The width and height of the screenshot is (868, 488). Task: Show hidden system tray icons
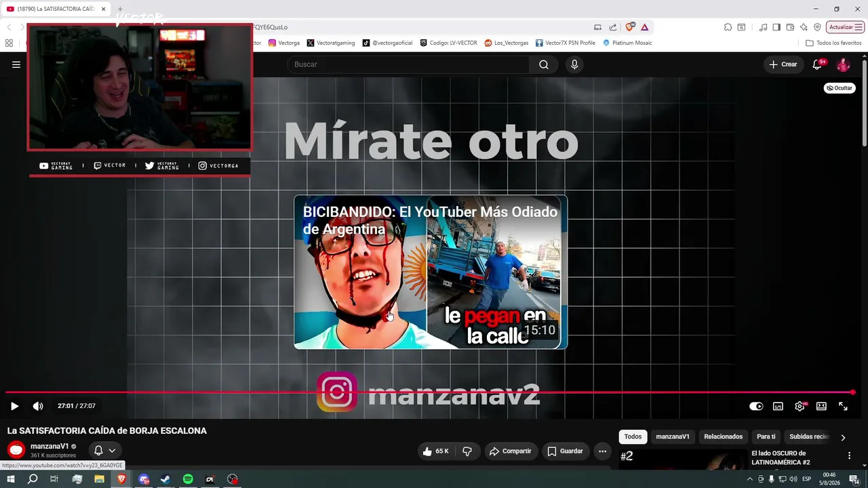pos(751,479)
